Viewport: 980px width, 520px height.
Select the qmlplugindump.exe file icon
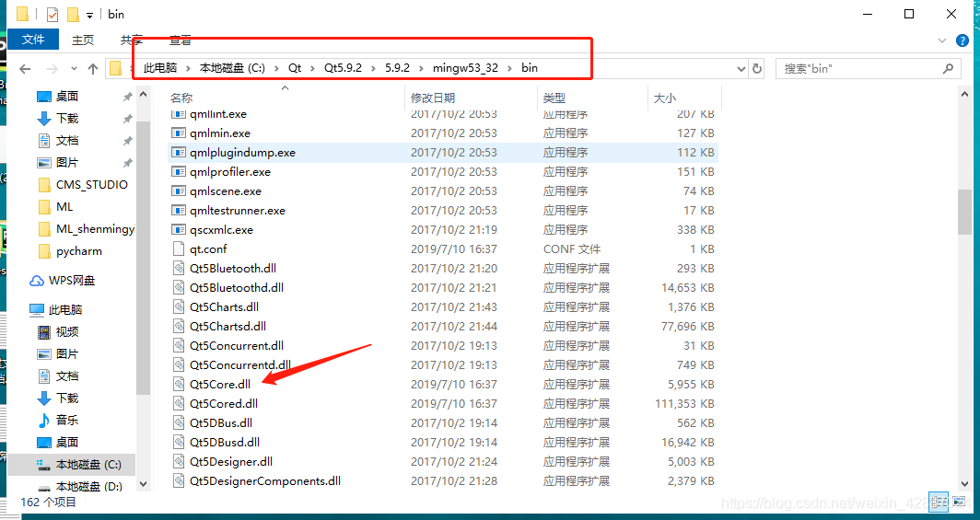coord(179,152)
